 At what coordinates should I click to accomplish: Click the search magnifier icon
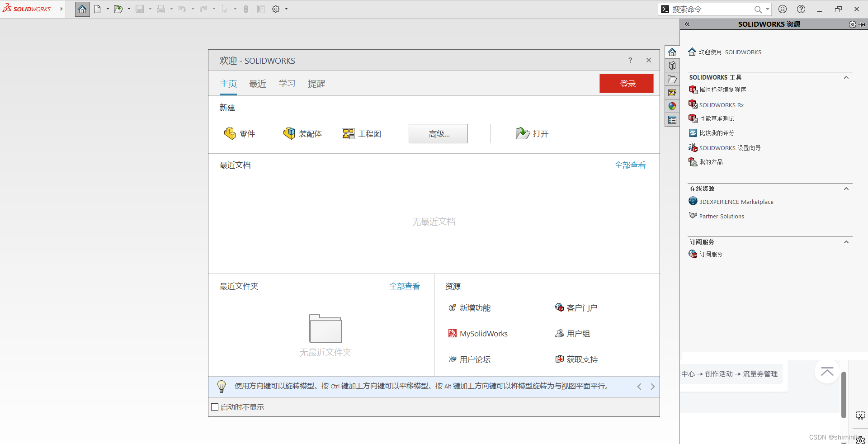[x=758, y=9]
